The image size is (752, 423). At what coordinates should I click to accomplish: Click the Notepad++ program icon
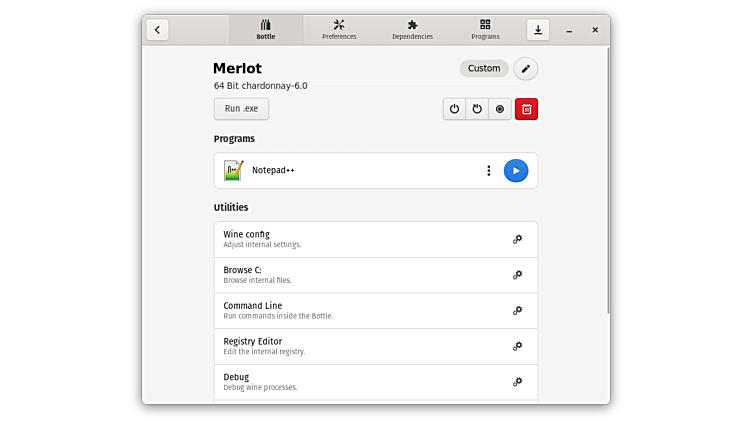(234, 171)
